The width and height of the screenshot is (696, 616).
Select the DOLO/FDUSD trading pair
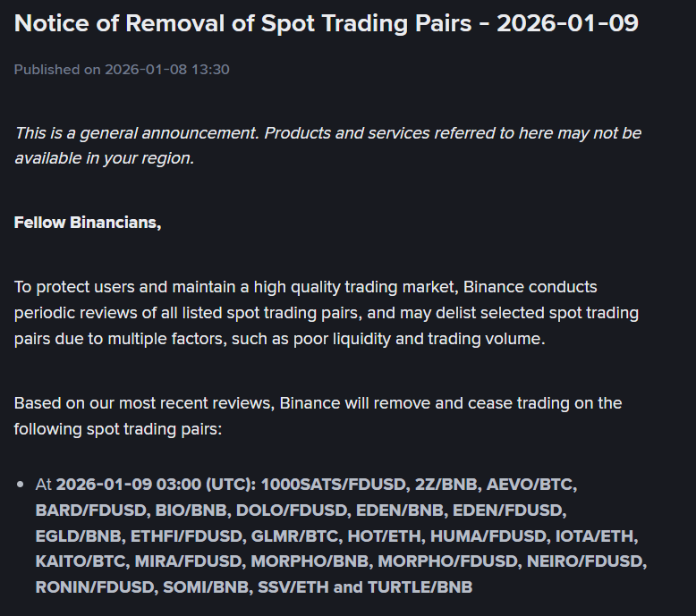[x=297, y=511]
